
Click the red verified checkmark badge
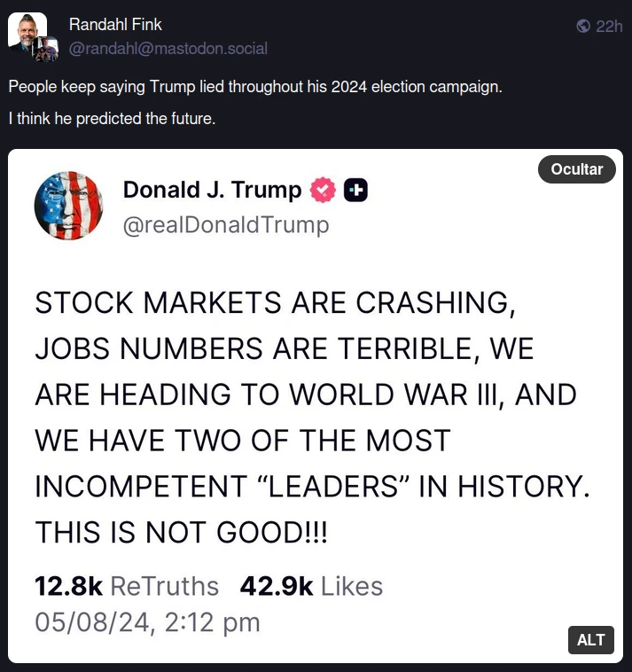[323, 190]
